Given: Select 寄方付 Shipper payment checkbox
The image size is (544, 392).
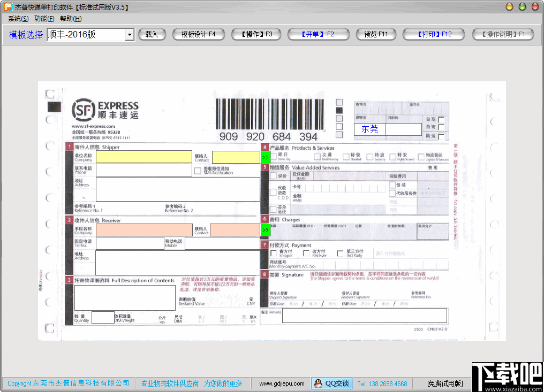Looking at the screenshot, I should tap(274, 253).
